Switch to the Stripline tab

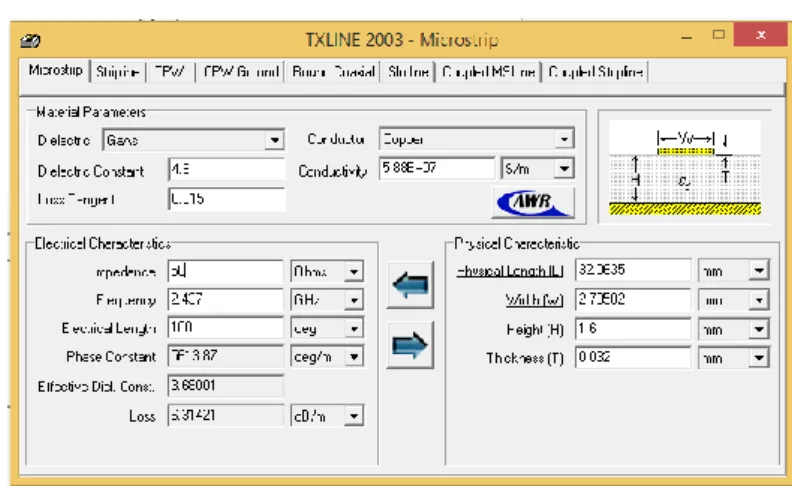(118, 72)
